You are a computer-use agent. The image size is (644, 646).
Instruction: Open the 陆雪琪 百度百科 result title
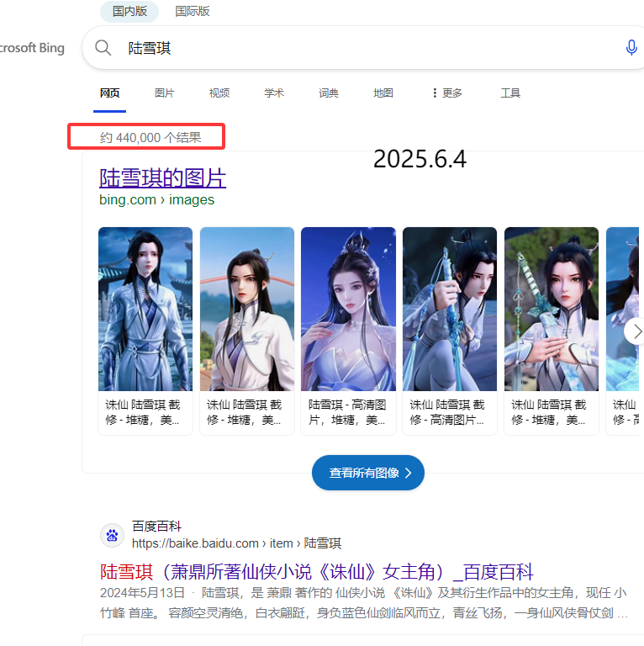coord(317,572)
